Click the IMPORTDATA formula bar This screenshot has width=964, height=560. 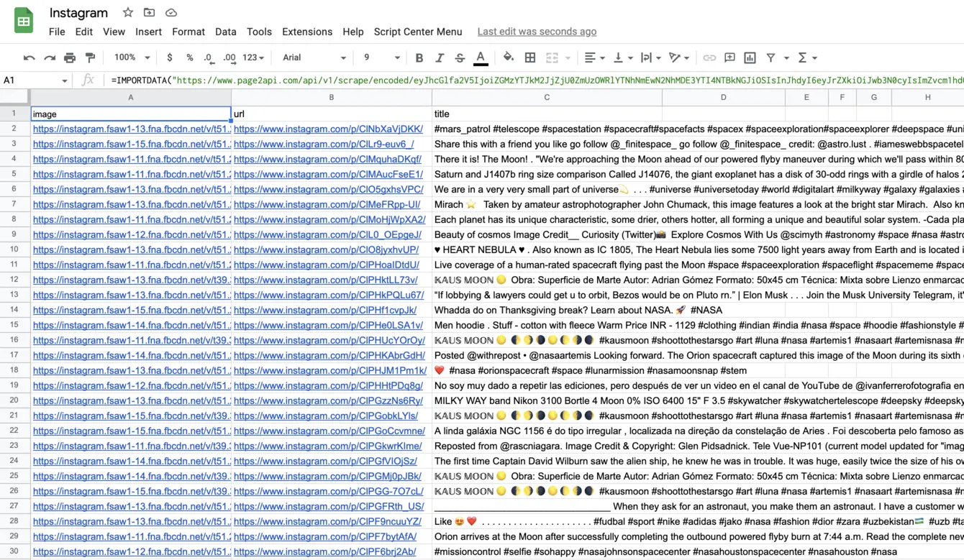(536, 80)
